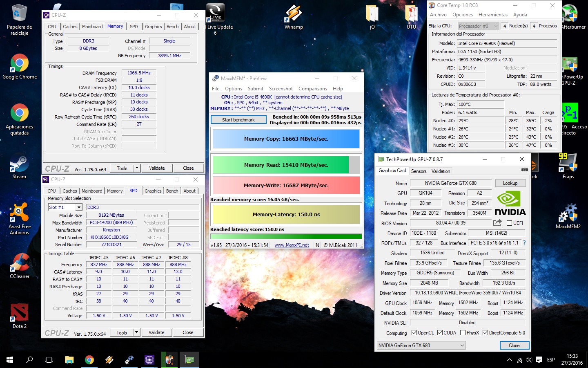Click the BIOS export share icon in GPU-Z

coord(497,223)
